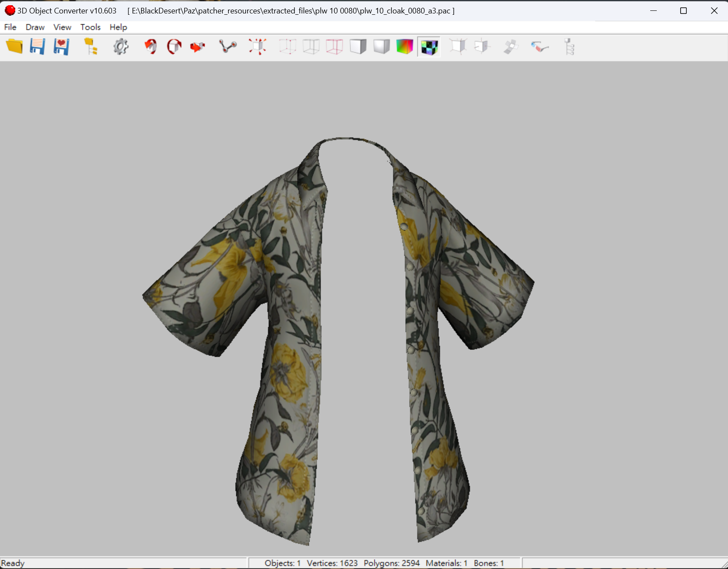Open the folder tree browser icon
Viewport: 728px width, 569px height.
click(90, 46)
